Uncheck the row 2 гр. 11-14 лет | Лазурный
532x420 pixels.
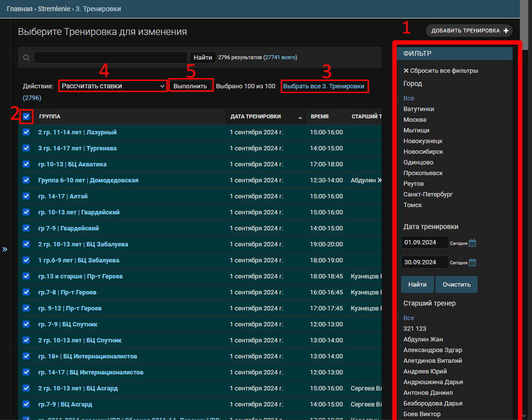pos(26,132)
